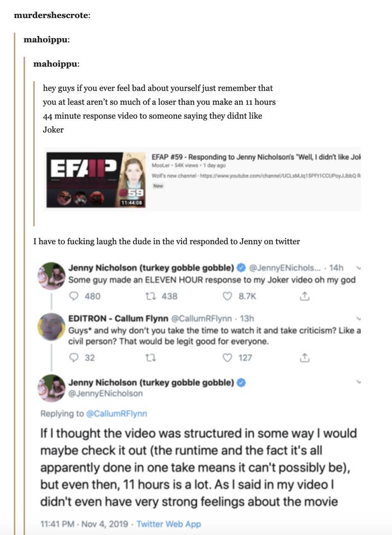Click reply icon on Jenny's first tweet

pos(74,295)
